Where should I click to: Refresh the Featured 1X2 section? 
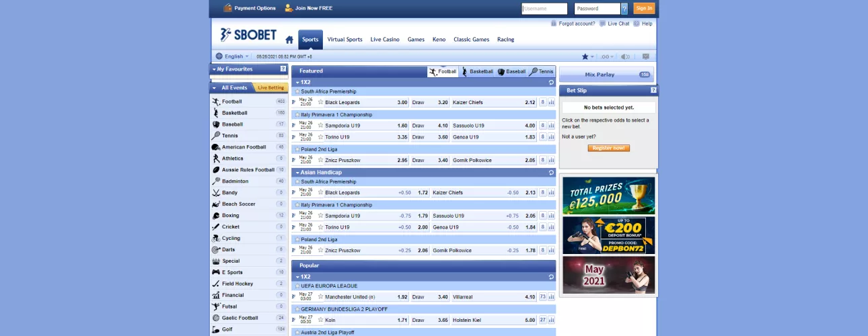(551, 82)
